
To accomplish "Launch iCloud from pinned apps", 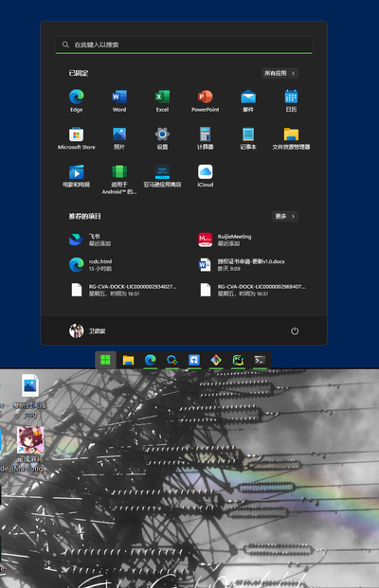I will click(x=206, y=175).
